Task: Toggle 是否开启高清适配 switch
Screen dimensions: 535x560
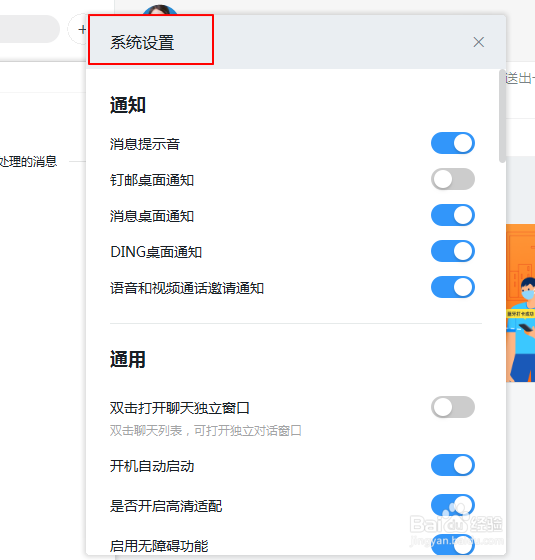Action: tap(452, 505)
